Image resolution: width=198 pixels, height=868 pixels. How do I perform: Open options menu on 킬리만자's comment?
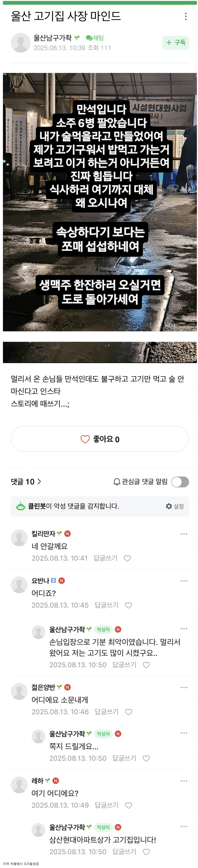pos(184,534)
